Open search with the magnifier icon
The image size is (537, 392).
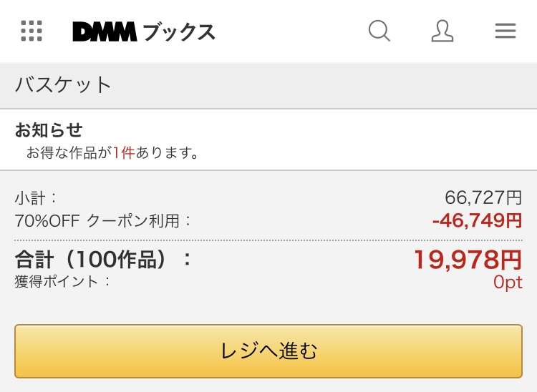(x=379, y=31)
